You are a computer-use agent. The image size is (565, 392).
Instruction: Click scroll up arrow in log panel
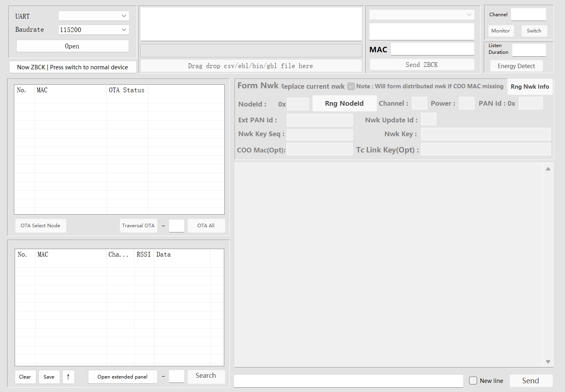pos(548,169)
